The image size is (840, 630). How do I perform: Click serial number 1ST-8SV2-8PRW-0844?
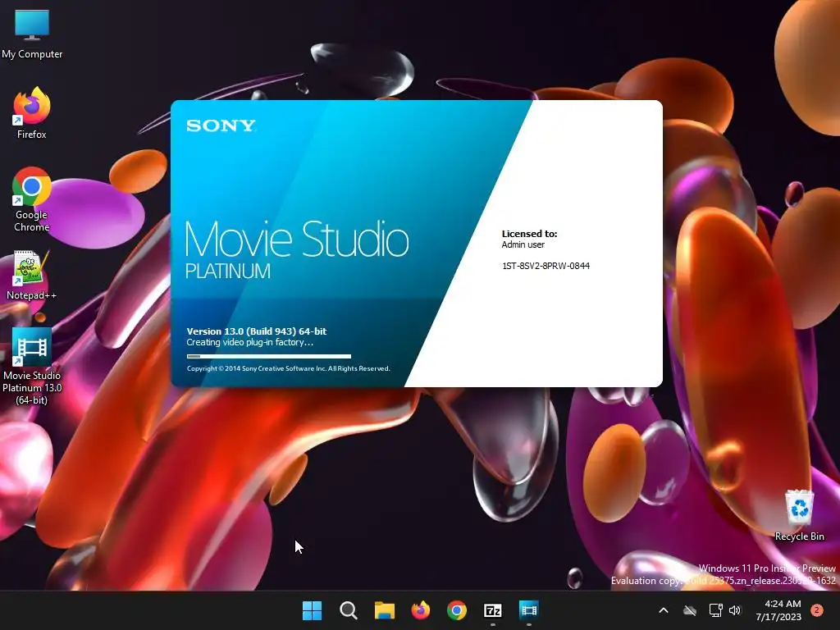click(546, 266)
